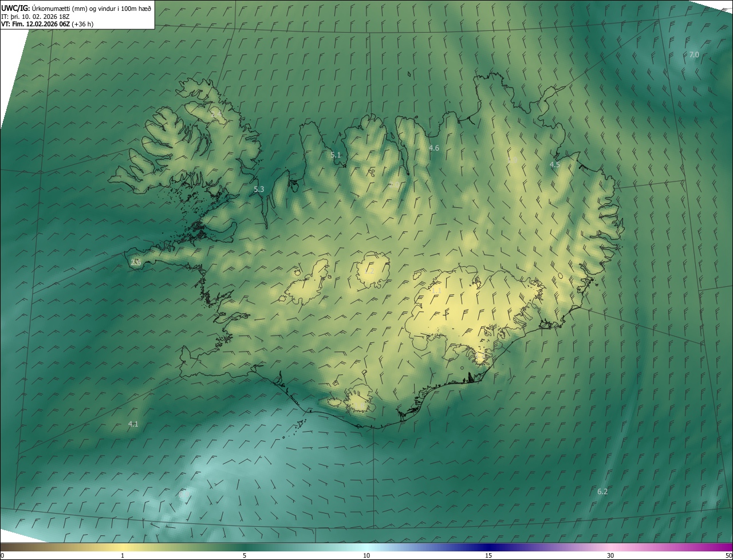Click the 5.3 value label on the map

(259, 190)
